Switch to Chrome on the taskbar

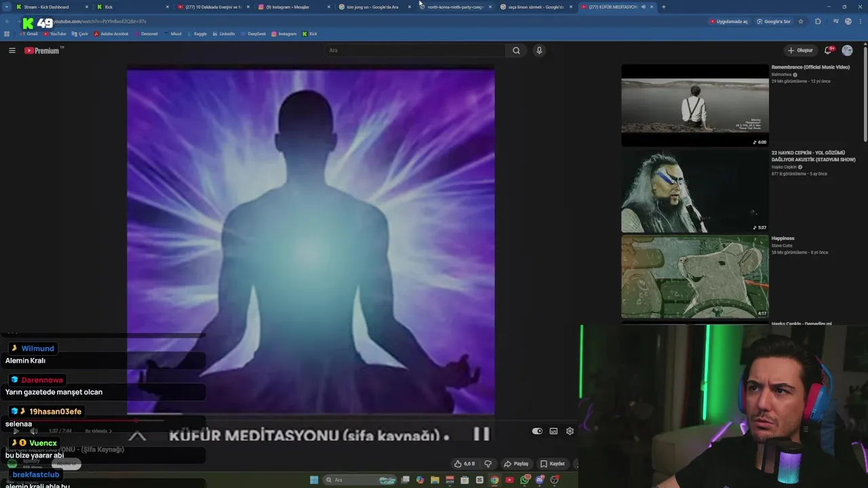coord(494,480)
